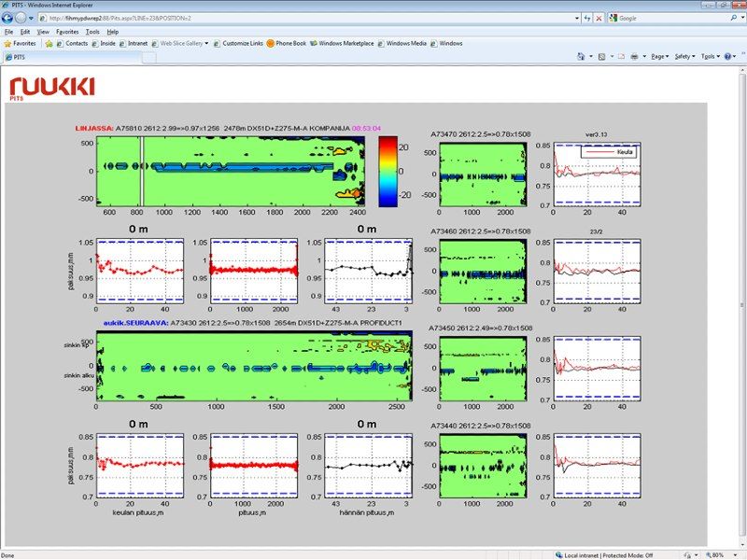Expand the Safety dropdown
The width and height of the screenshot is (747, 560).
tap(684, 54)
